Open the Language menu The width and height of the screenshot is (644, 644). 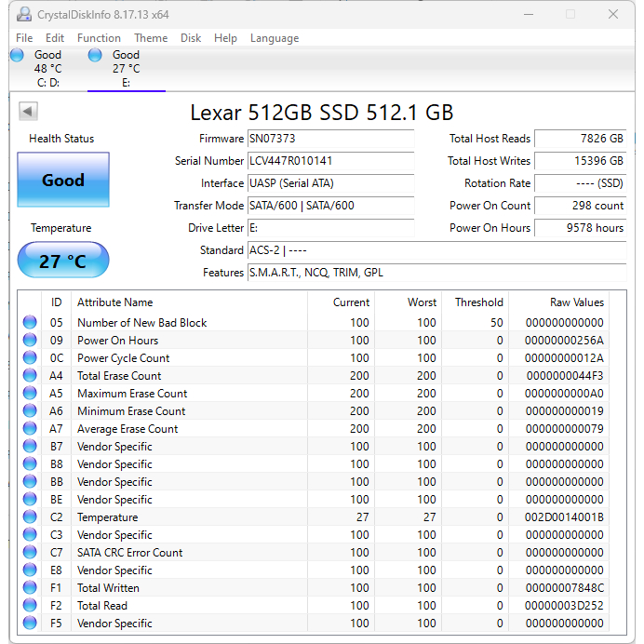coord(275,38)
